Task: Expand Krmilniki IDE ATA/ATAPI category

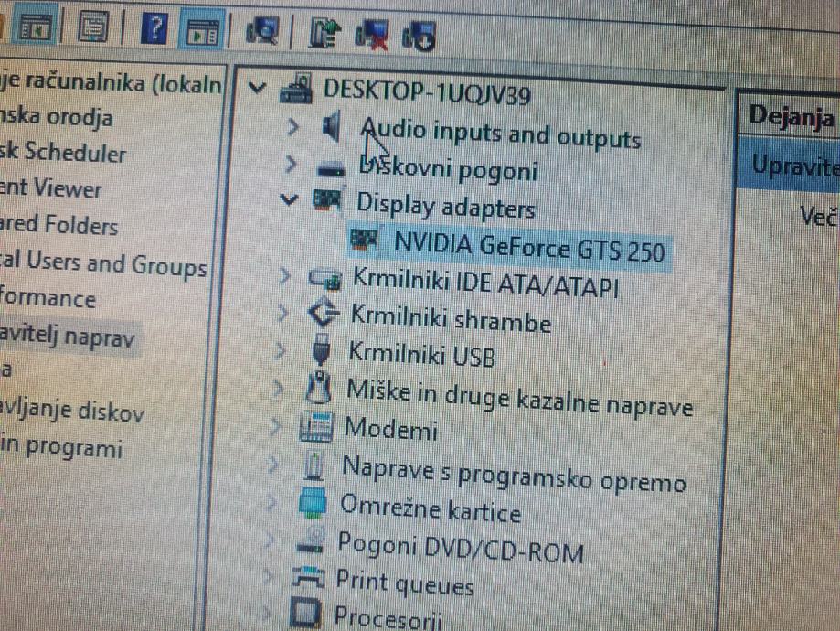Action: pos(284,275)
